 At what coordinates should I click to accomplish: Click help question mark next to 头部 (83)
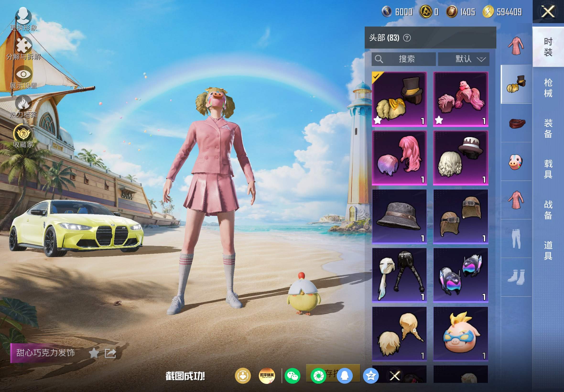pos(407,38)
